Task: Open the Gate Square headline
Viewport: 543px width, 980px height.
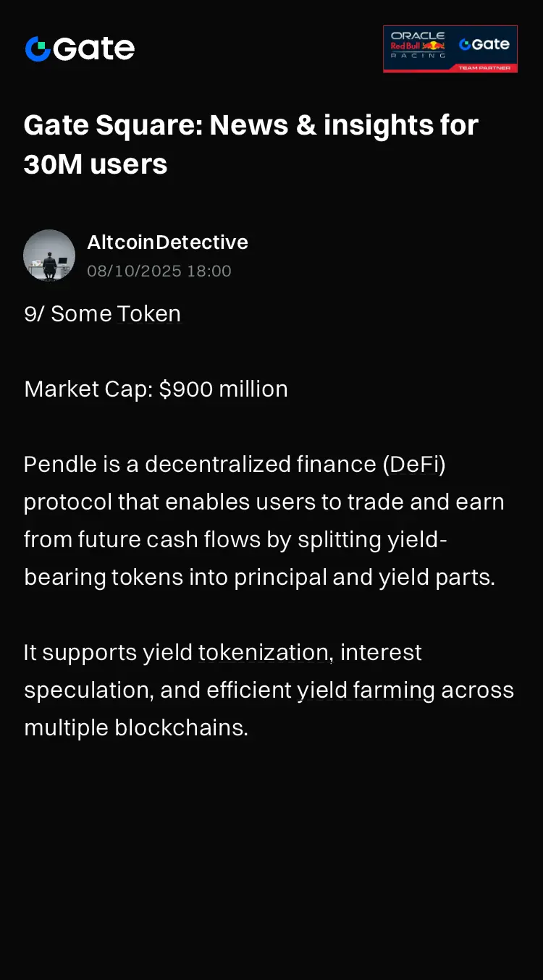Action: pyautogui.click(x=251, y=145)
